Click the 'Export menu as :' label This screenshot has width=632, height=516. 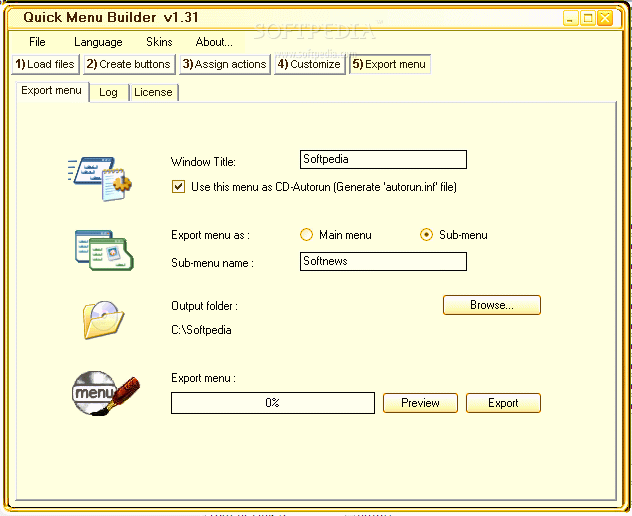pos(210,235)
